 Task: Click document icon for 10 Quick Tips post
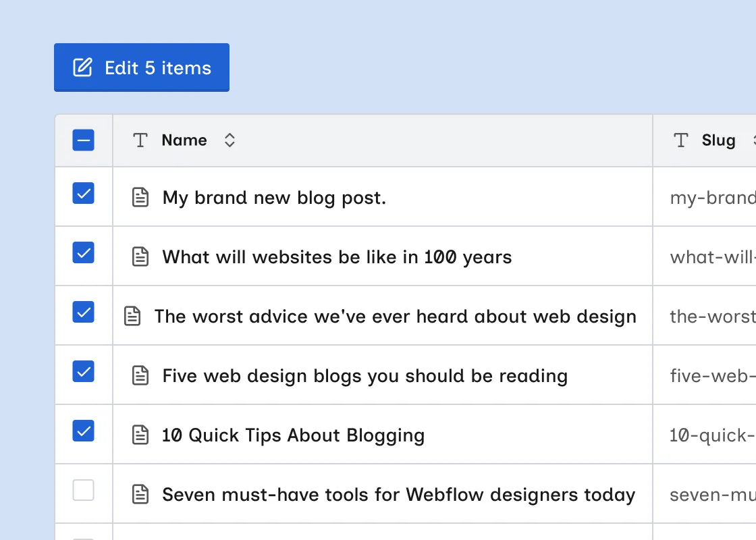(x=140, y=435)
